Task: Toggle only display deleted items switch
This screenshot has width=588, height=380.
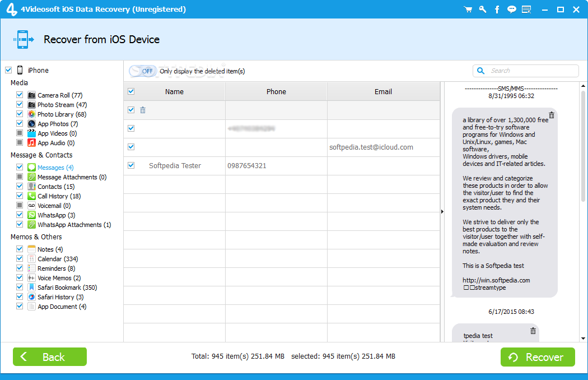Action: pyautogui.click(x=143, y=71)
